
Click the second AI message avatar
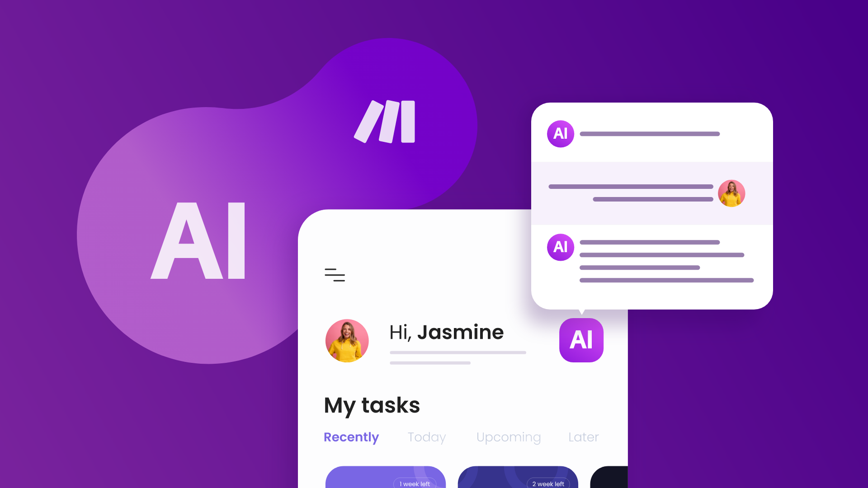[560, 247]
